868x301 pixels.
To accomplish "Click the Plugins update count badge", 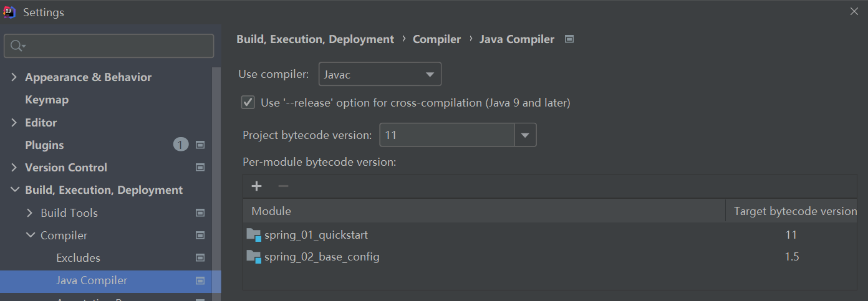I will pyautogui.click(x=181, y=145).
